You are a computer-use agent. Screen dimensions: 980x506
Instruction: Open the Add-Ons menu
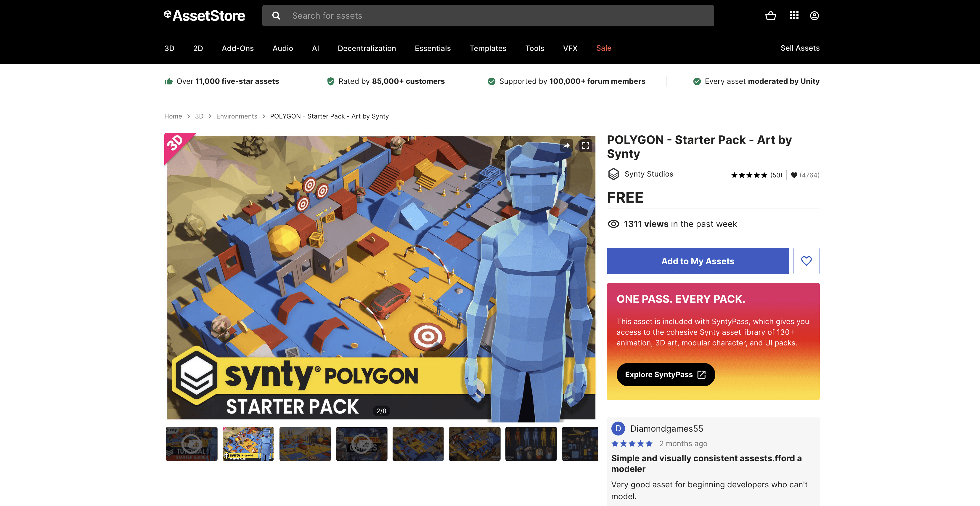[238, 48]
